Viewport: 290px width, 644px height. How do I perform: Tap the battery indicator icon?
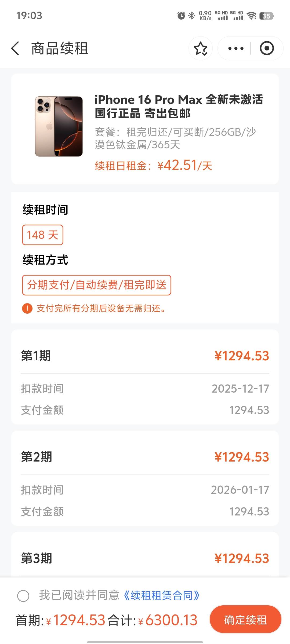(266, 16)
